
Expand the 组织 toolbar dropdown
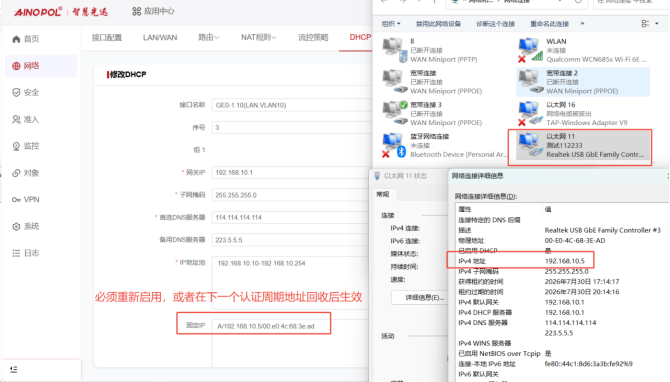391,24
